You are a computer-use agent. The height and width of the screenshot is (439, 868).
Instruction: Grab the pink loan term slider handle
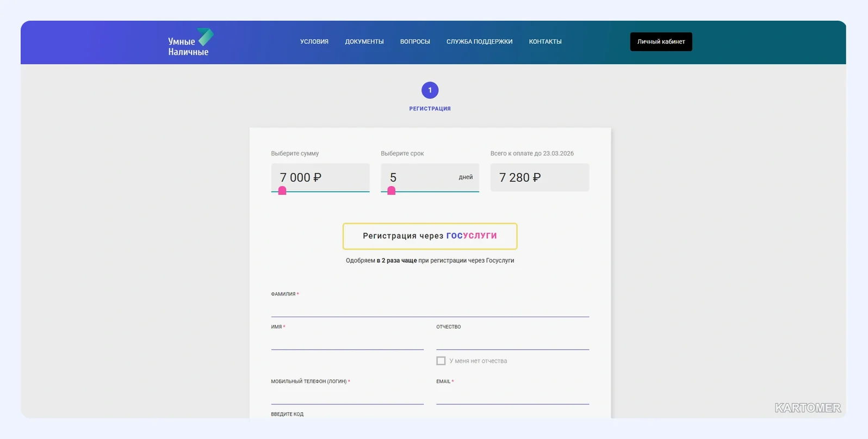392,190
